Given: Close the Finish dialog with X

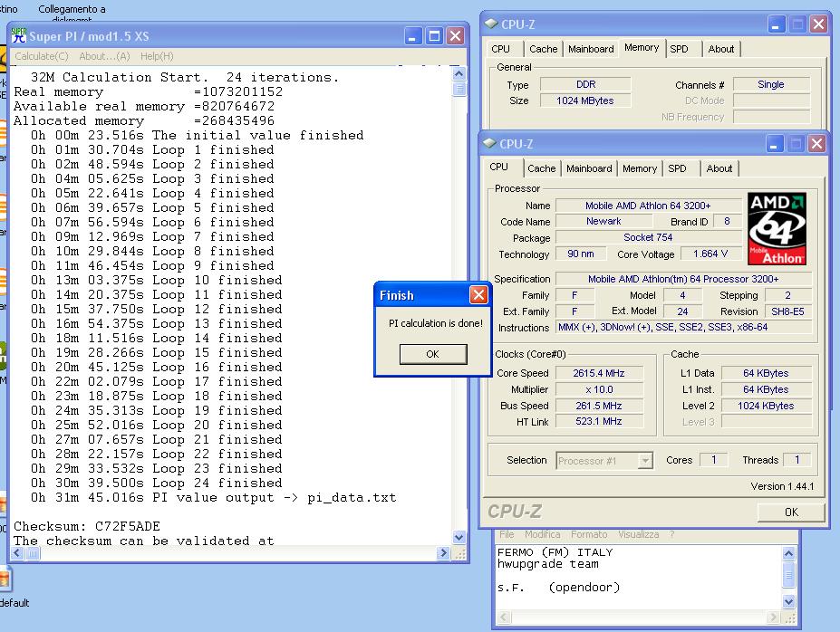Looking at the screenshot, I should point(478,294).
